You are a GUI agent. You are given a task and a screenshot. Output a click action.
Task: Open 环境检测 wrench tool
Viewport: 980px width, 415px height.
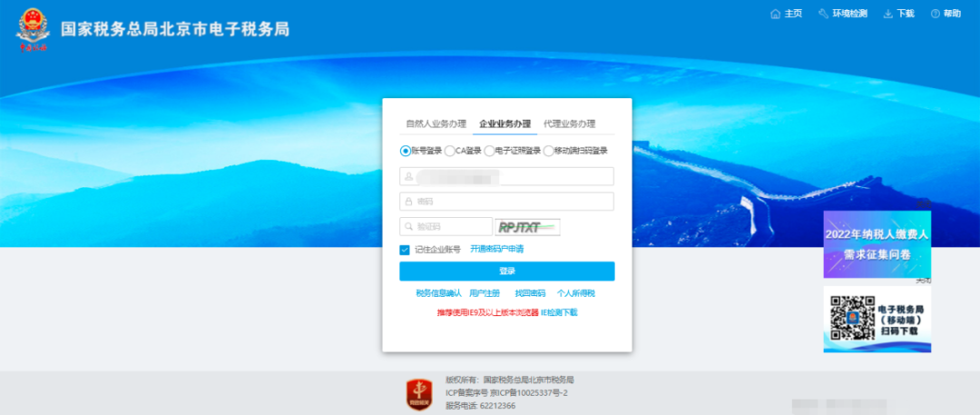842,14
